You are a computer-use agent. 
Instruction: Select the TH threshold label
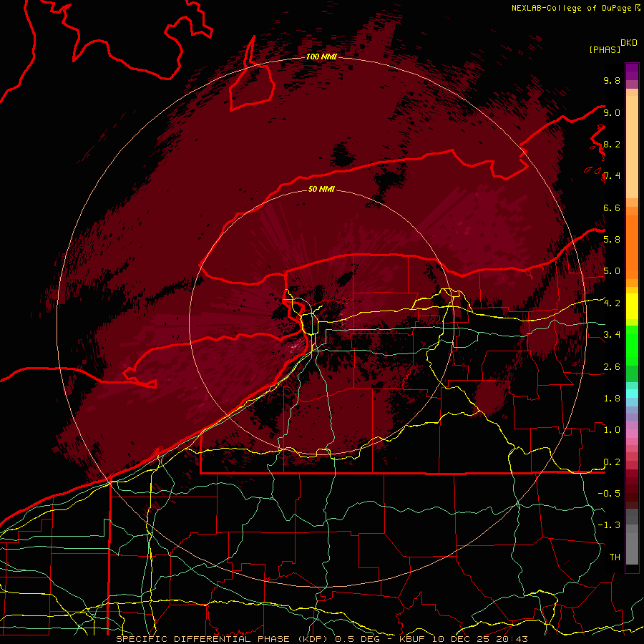click(x=615, y=557)
